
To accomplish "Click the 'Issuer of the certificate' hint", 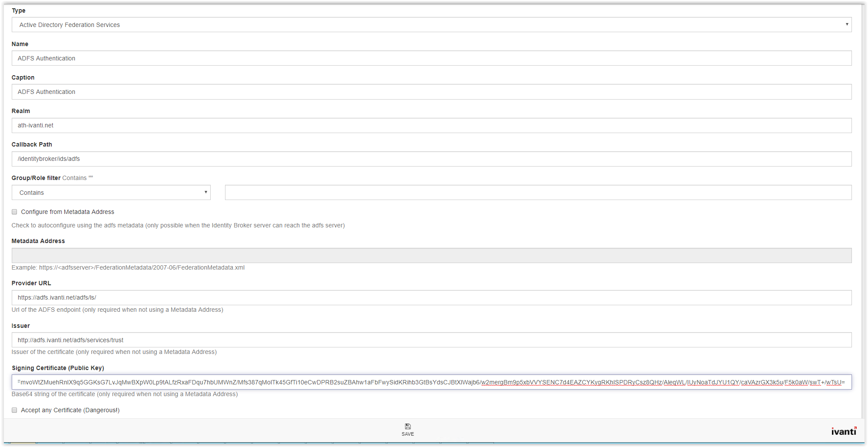I will 114,352.
